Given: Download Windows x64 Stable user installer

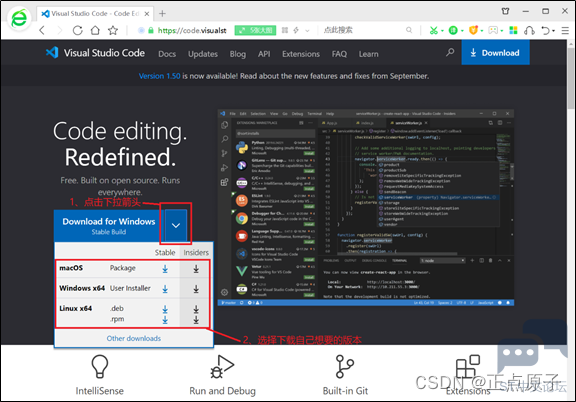Looking at the screenshot, I should tap(165, 289).
